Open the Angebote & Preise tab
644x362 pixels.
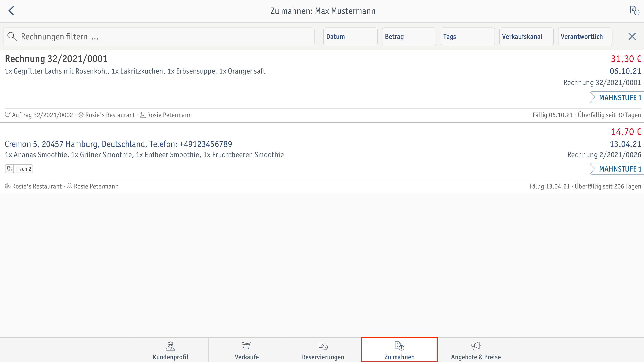point(476,350)
